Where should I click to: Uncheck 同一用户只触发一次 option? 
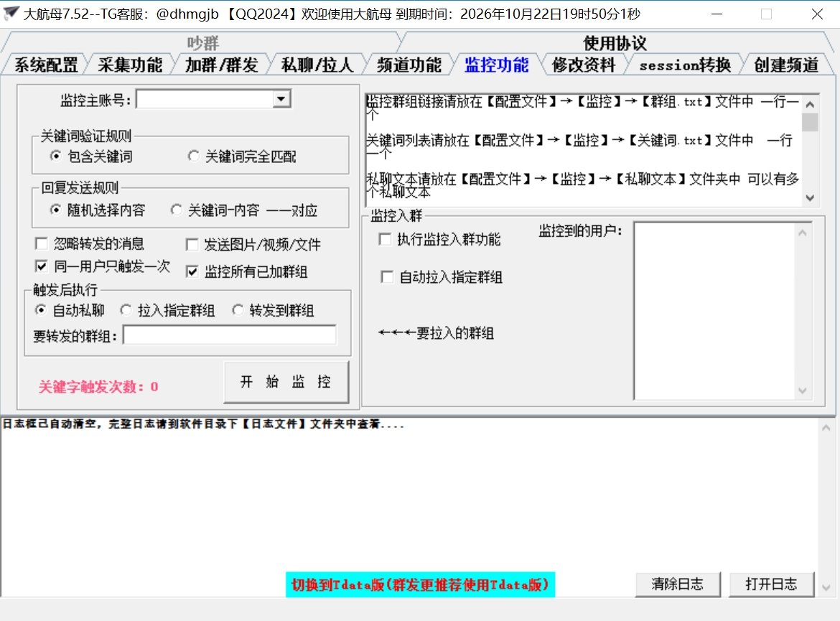tap(42, 266)
